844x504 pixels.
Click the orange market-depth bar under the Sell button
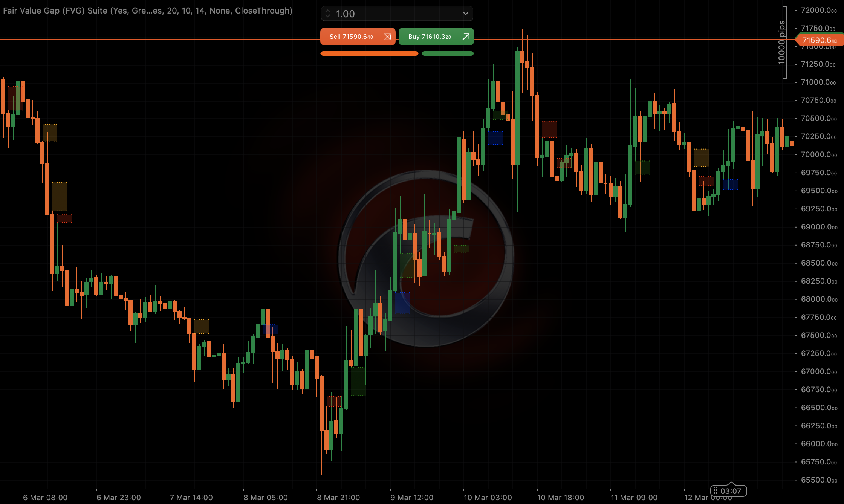369,53
